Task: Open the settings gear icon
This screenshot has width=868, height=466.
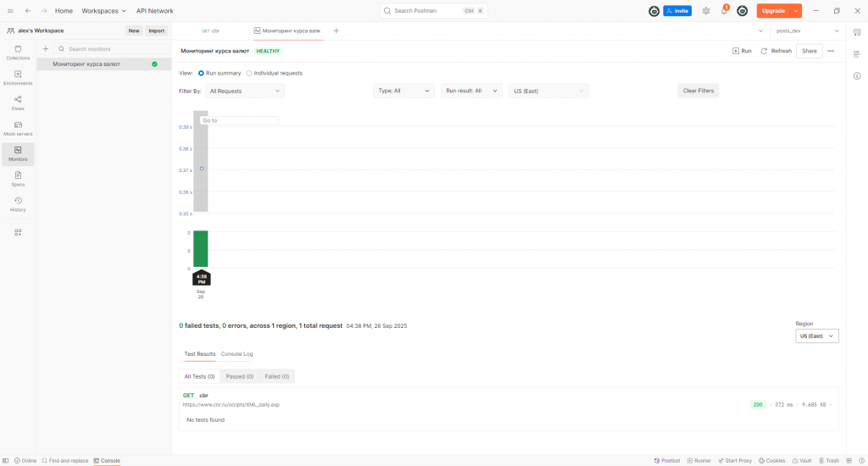Action: pyautogui.click(x=706, y=10)
